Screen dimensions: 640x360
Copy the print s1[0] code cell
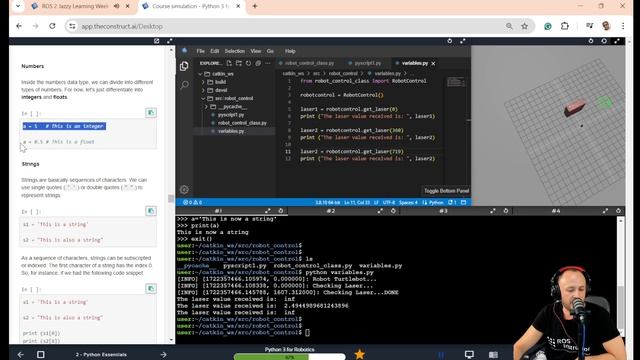[x=151, y=289]
